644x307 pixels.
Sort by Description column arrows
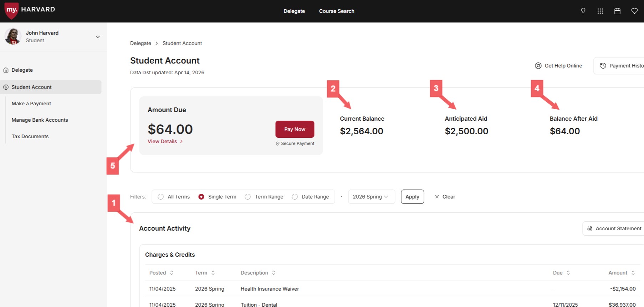tap(274, 273)
